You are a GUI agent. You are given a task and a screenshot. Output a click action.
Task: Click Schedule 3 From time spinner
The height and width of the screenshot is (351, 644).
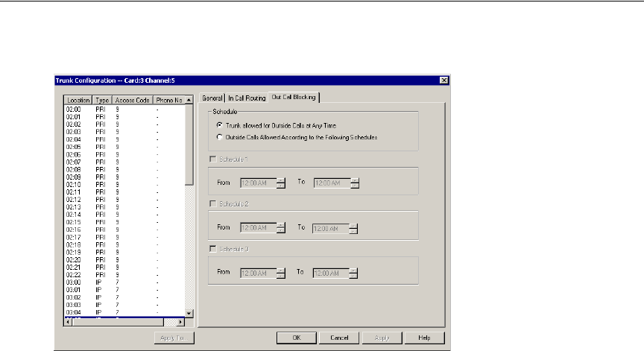point(281,273)
